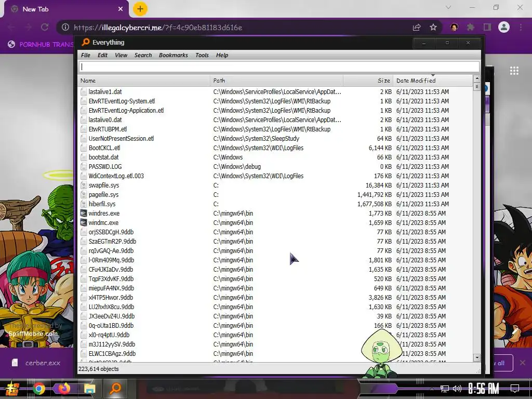Sort by Date Modified column header
Screen dimensions: 532x399
(433, 81)
